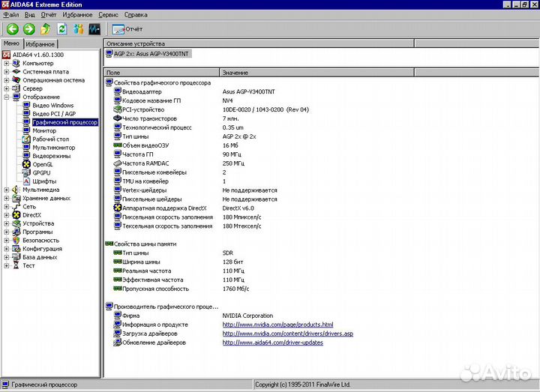
Task: Expand the Компьютер tree node
Action: click(7, 63)
